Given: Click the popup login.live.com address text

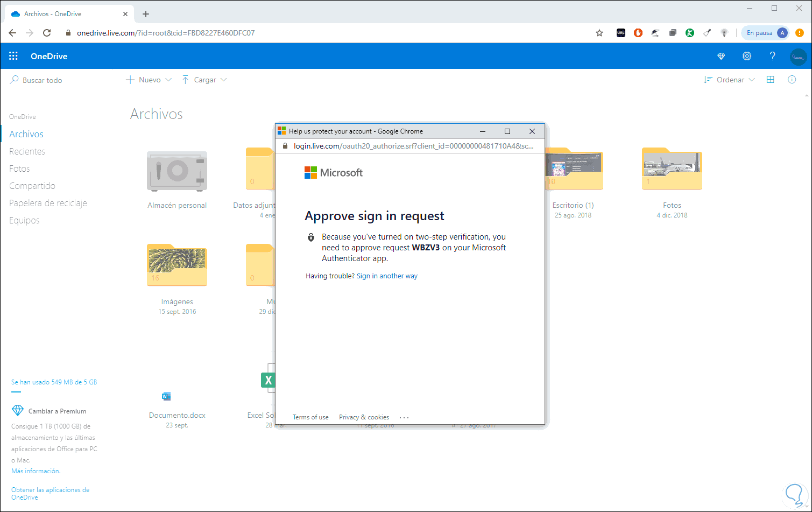Looking at the screenshot, I should click(x=414, y=146).
